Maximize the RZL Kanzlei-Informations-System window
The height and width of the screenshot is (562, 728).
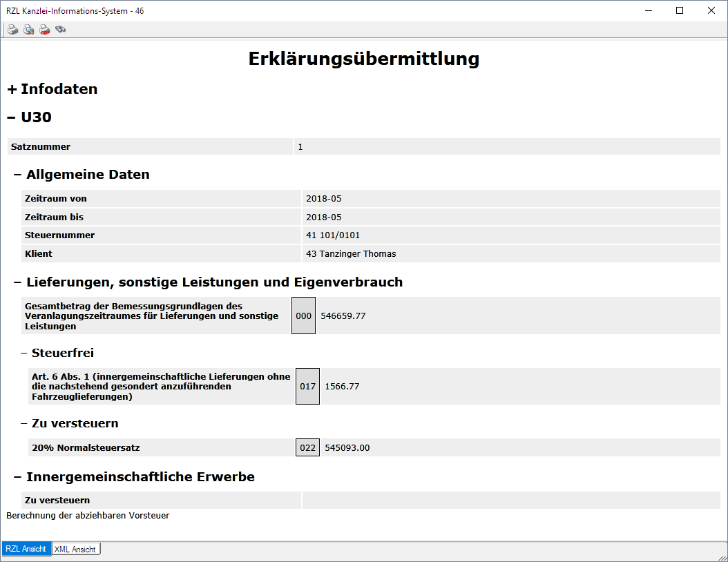click(679, 10)
